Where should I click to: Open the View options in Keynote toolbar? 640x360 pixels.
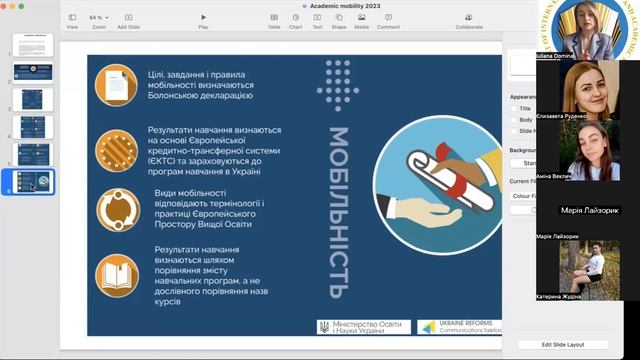tap(72, 21)
